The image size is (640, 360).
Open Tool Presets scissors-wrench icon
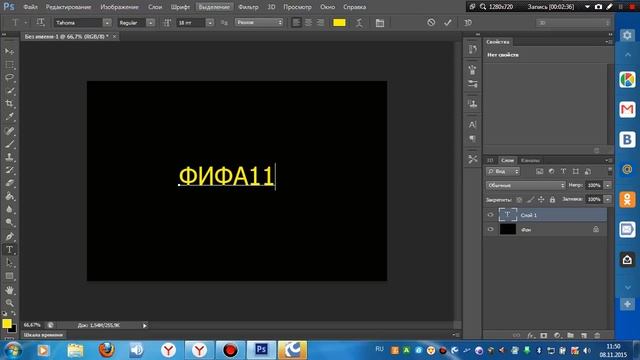click(473, 159)
